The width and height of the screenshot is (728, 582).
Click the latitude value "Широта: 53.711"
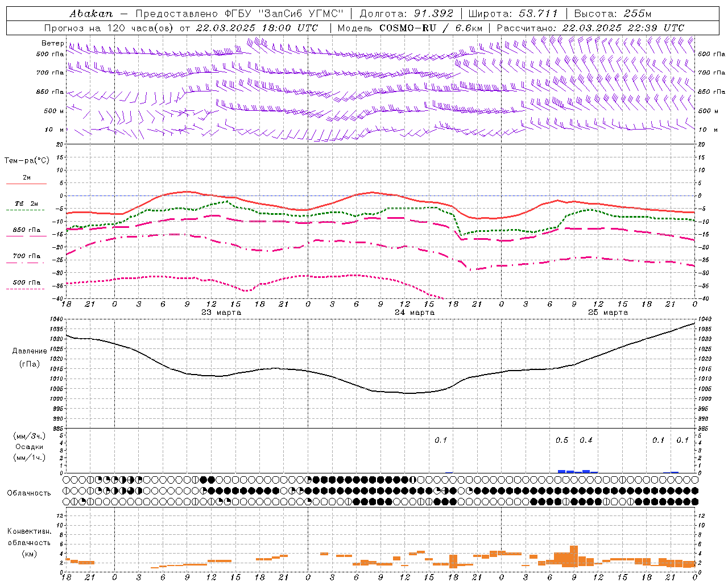click(514, 14)
